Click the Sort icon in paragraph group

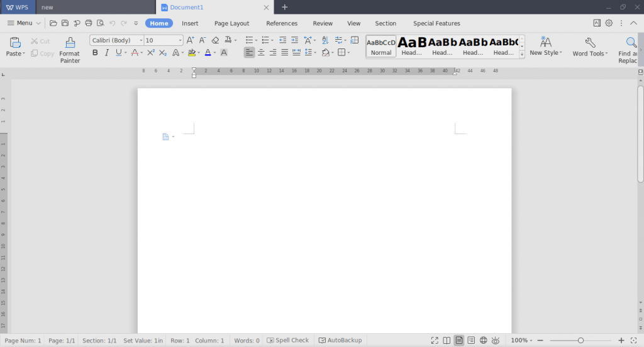point(325,40)
